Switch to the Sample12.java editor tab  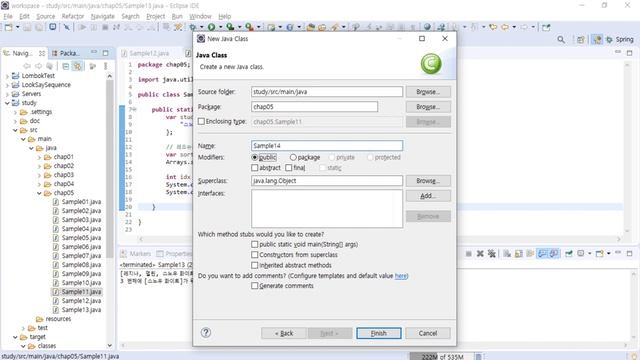(146, 53)
